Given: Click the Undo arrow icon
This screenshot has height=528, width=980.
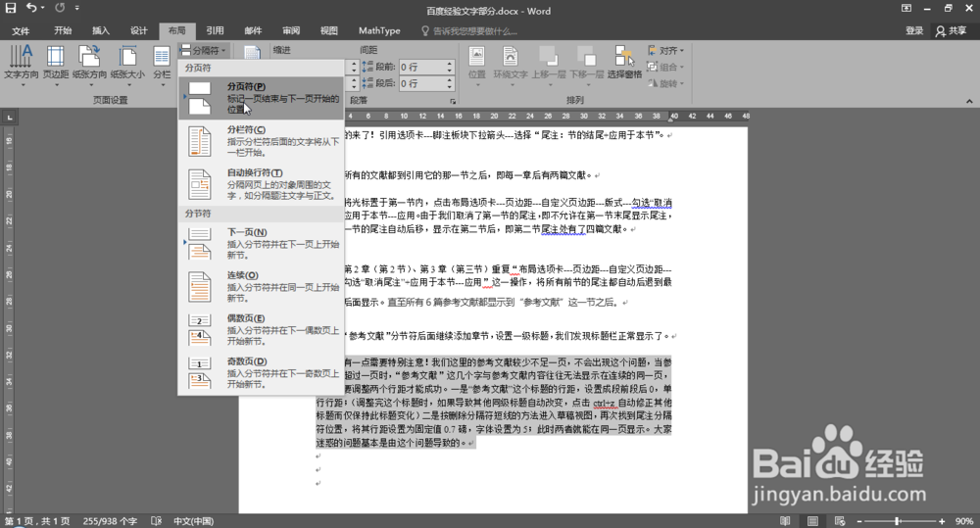Looking at the screenshot, I should coord(30,8).
